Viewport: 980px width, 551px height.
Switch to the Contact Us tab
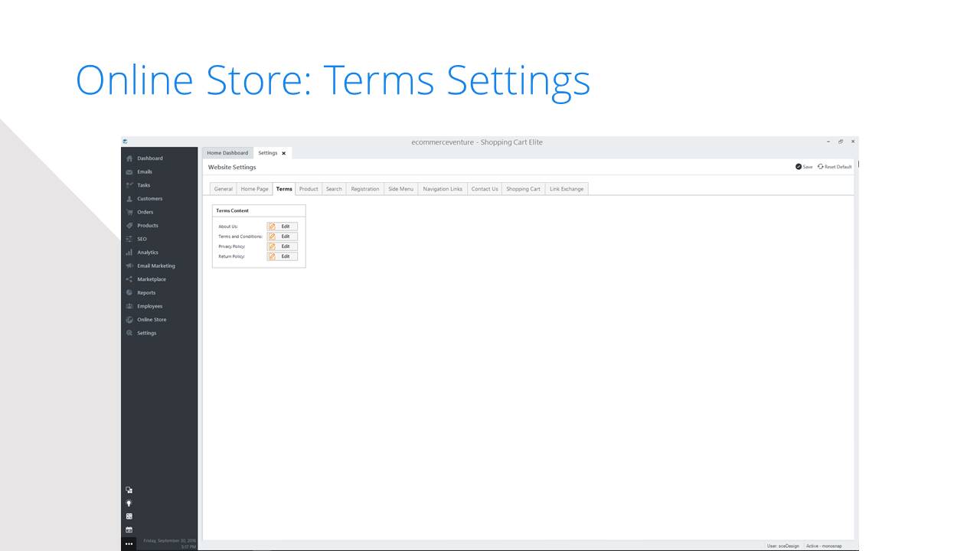click(485, 189)
